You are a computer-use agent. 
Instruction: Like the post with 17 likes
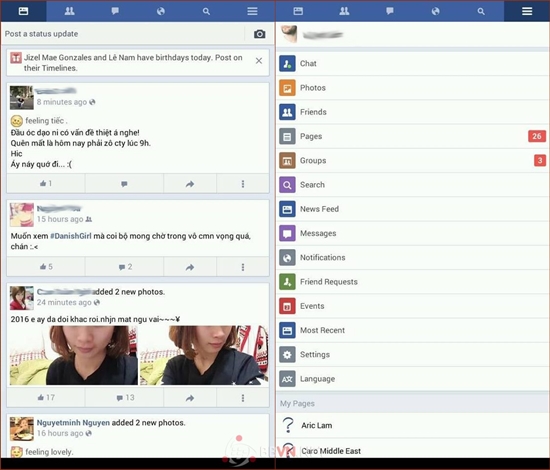[46, 398]
